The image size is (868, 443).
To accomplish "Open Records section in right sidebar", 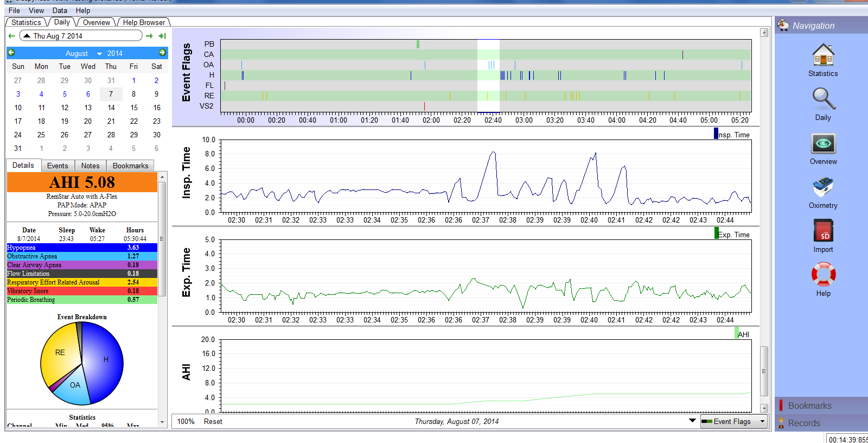I will tap(821, 423).
